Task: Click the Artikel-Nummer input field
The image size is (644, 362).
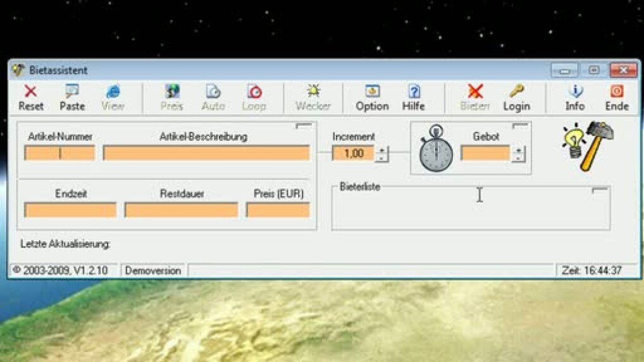Action: point(59,153)
